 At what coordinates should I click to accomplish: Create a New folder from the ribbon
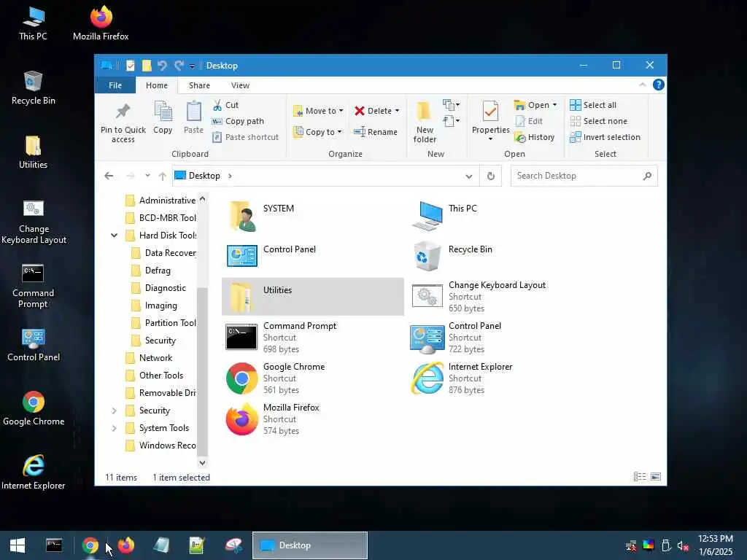click(x=425, y=122)
